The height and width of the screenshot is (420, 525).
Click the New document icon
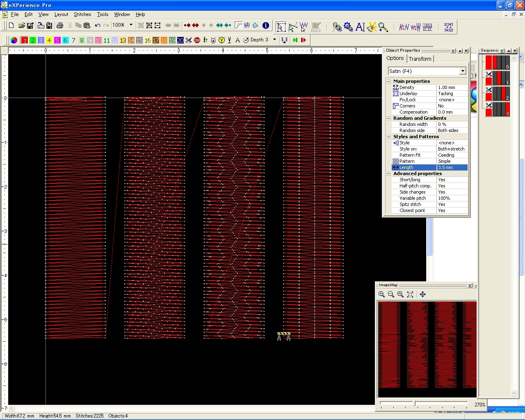(11, 25)
